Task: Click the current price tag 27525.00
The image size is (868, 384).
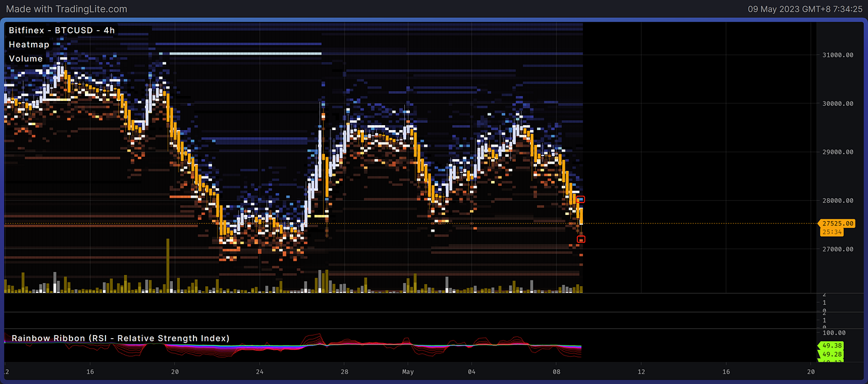Action: point(838,224)
